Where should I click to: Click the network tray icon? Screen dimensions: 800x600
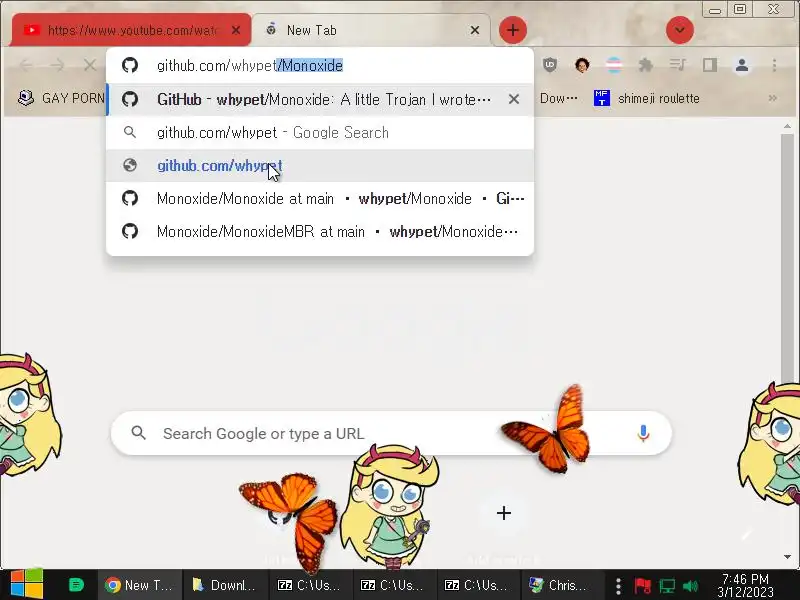coord(666,586)
